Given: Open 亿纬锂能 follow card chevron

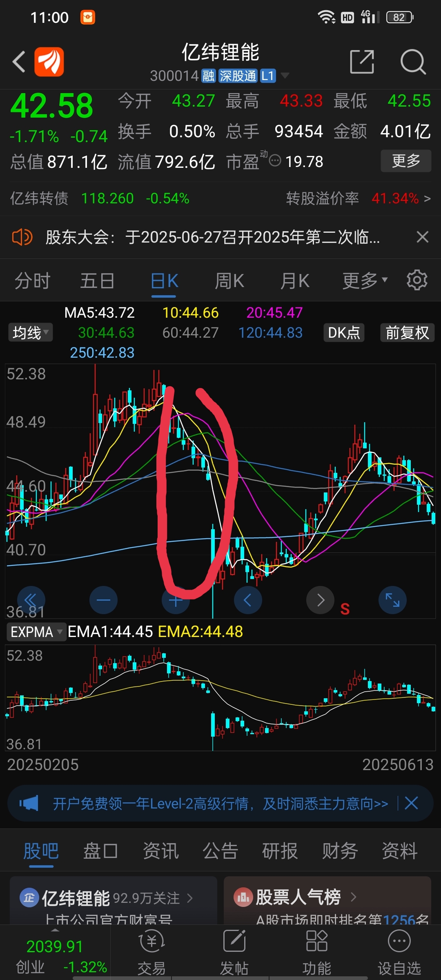Looking at the screenshot, I should click(190, 898).
